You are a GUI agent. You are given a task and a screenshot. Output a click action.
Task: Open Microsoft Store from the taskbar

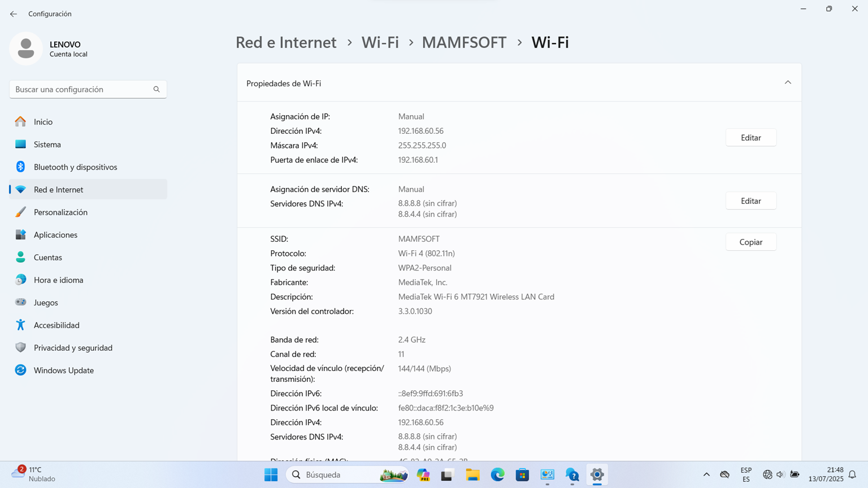522,475
